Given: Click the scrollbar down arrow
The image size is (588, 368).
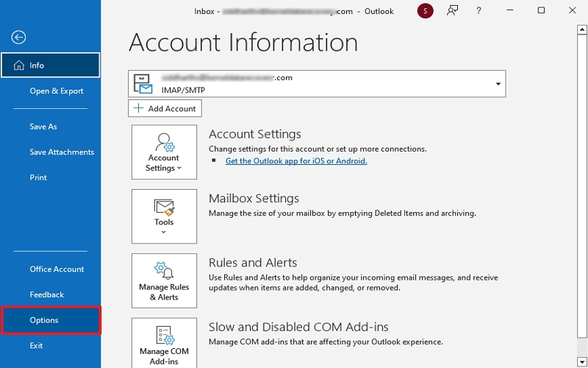Looking at the screenshot, I should (582, 361).
